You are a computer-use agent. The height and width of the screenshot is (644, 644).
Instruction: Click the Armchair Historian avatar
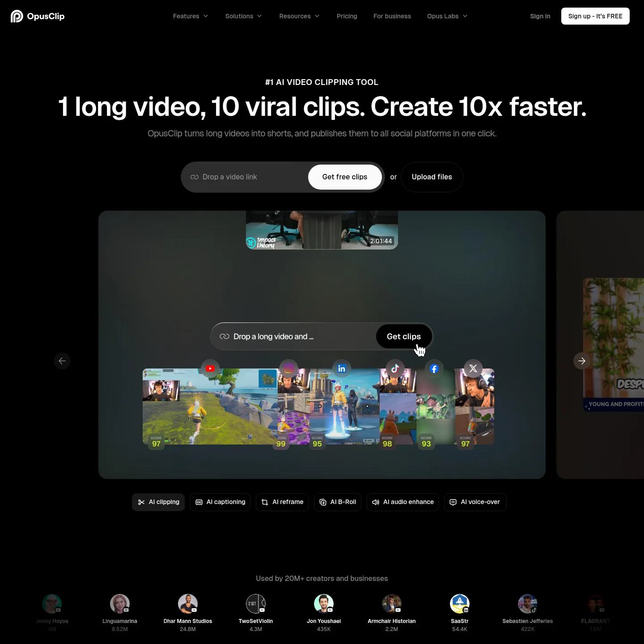(x=392, y=604)
